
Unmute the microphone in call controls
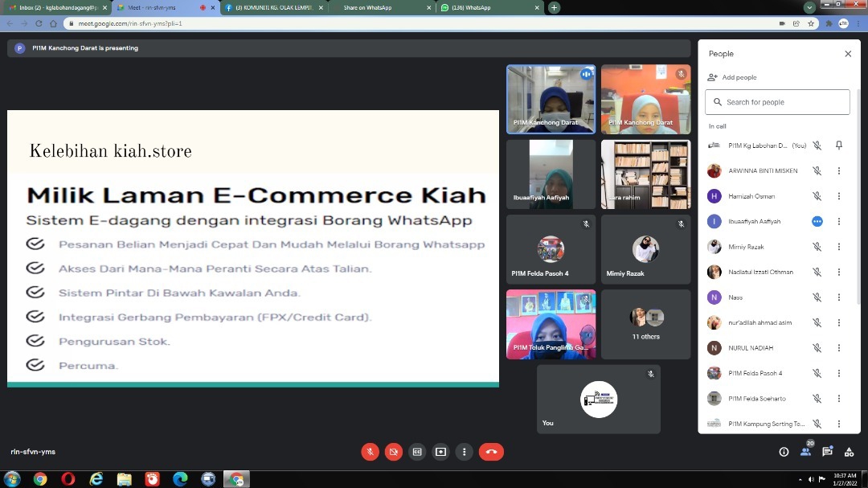point(370,452)
